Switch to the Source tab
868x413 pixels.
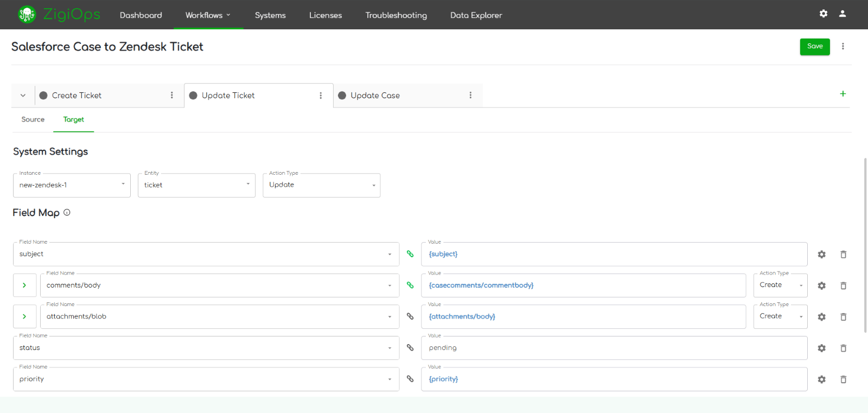click(33, 119)
